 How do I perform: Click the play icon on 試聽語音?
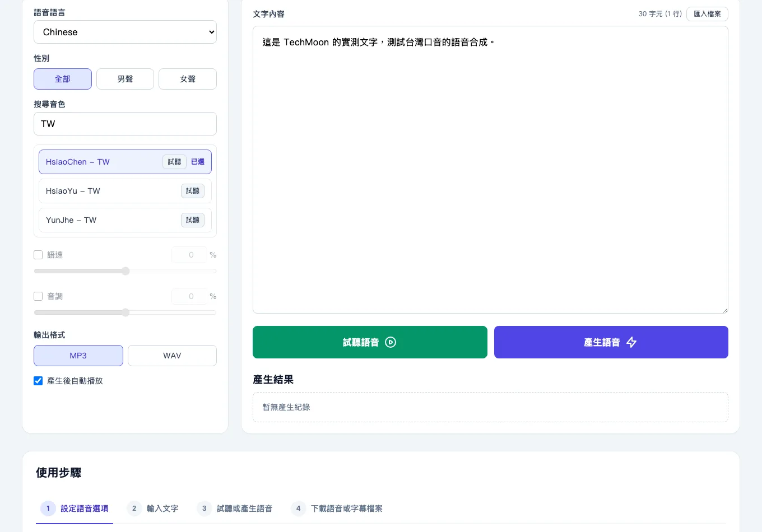tap(391, 342)
